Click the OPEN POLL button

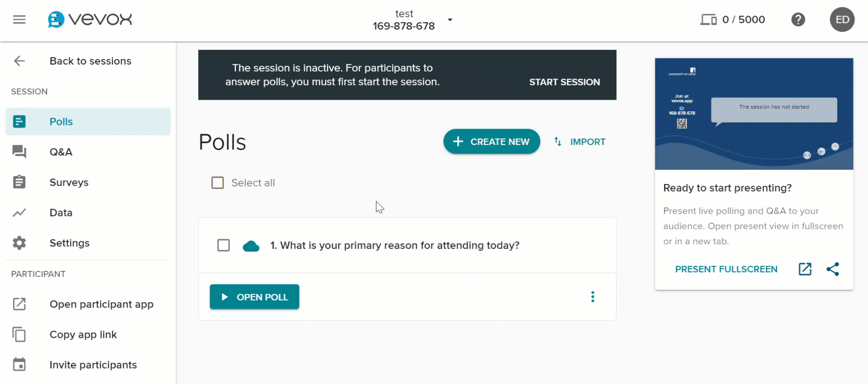point(254,297)
